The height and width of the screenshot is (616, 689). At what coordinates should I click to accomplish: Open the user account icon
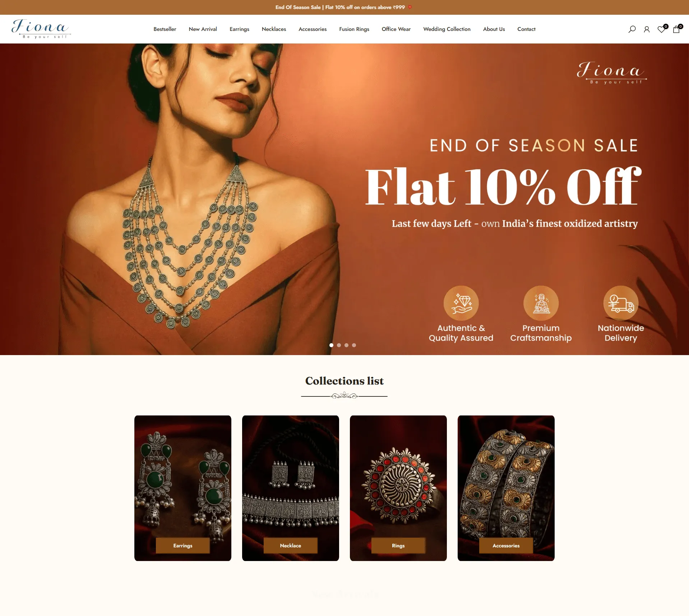(647, 29)
